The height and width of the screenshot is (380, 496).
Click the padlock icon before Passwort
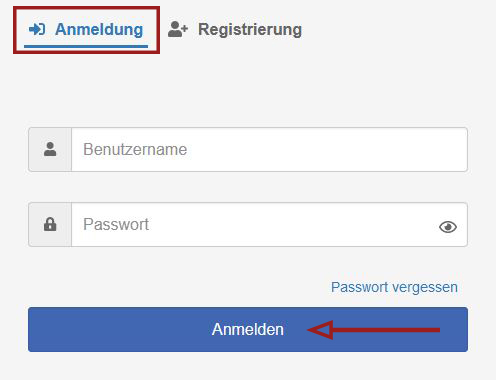coord(50,224)
